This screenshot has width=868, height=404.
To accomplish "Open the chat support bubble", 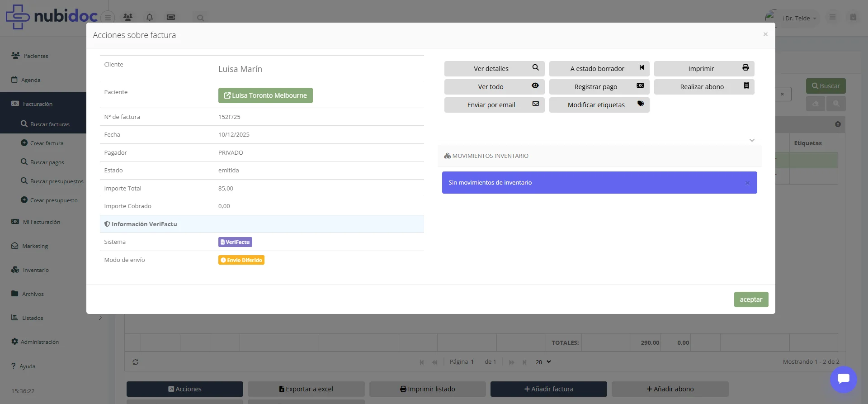I will coord(844,379).
